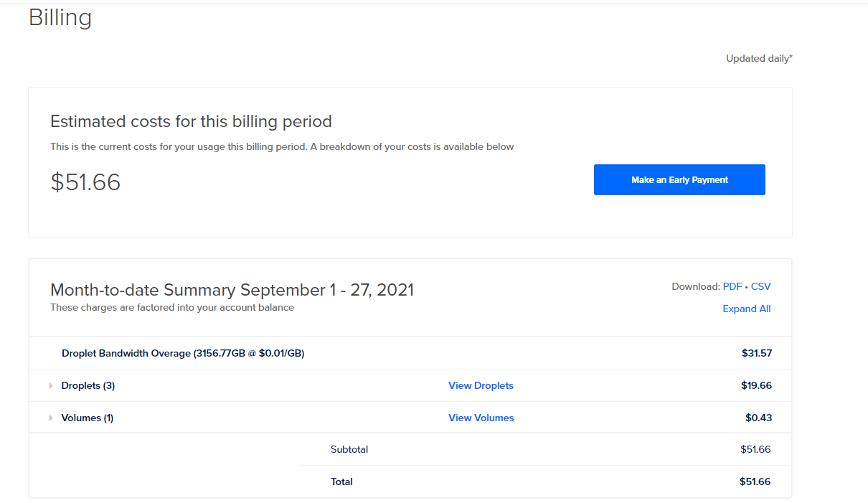This screenshot has width=868, height=503.
Task: Open the View Volumes link
Action: point(481,418)
